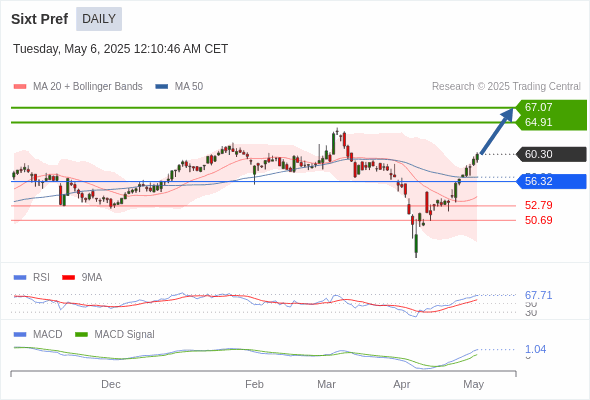590x400 pixels.
Task: Click the blue RSI legend swatch
Action: coord(20,278)
